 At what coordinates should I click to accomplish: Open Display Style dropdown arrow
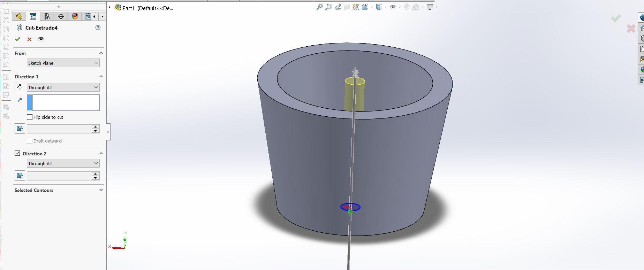point(386,7)
